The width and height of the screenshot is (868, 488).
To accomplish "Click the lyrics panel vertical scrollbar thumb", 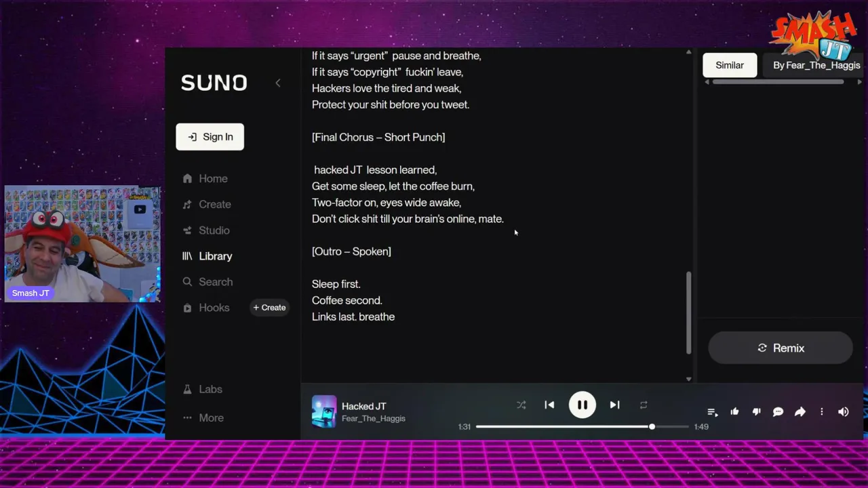I will pos(689,313).
